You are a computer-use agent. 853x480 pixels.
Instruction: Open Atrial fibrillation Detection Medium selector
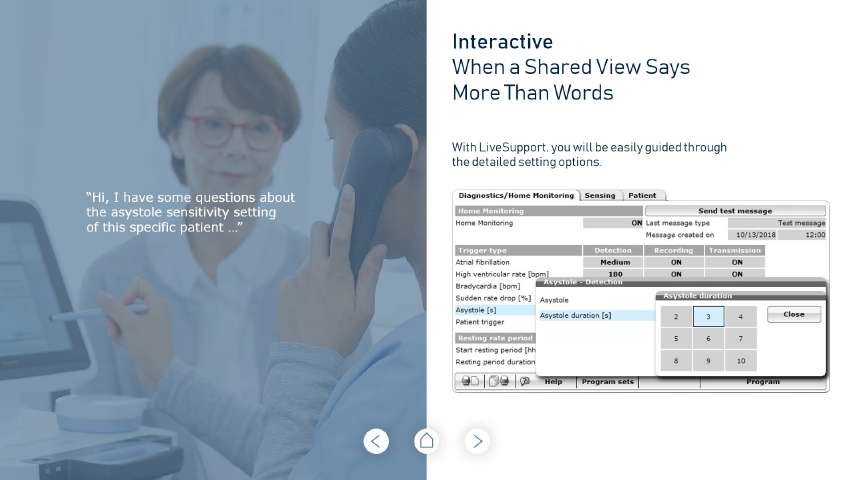coord(613,262)
